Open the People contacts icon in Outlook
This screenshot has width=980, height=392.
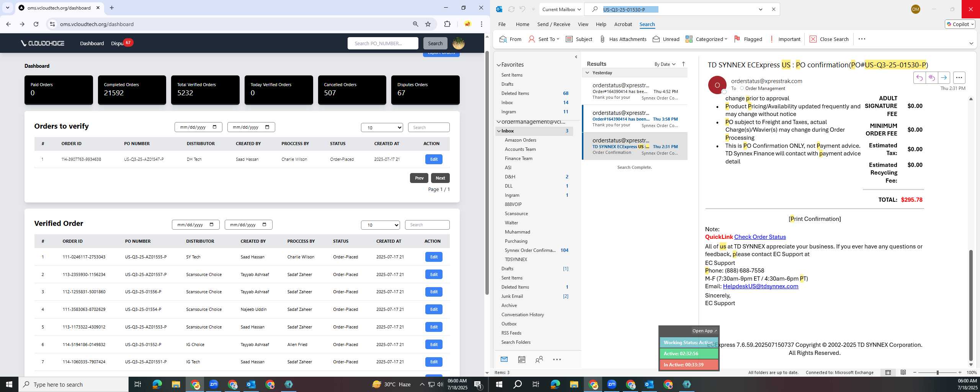pos(539,359)
